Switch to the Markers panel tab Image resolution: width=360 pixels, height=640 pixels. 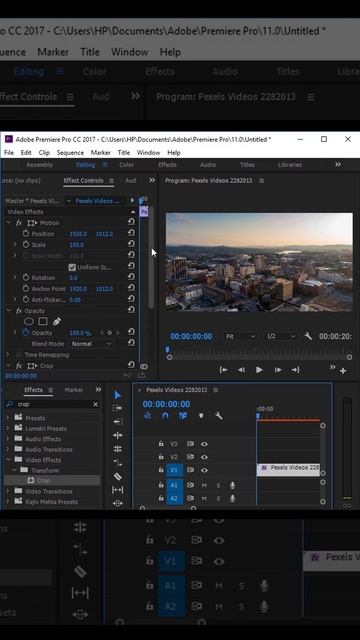pyautogui.click(x=74, y=390)
